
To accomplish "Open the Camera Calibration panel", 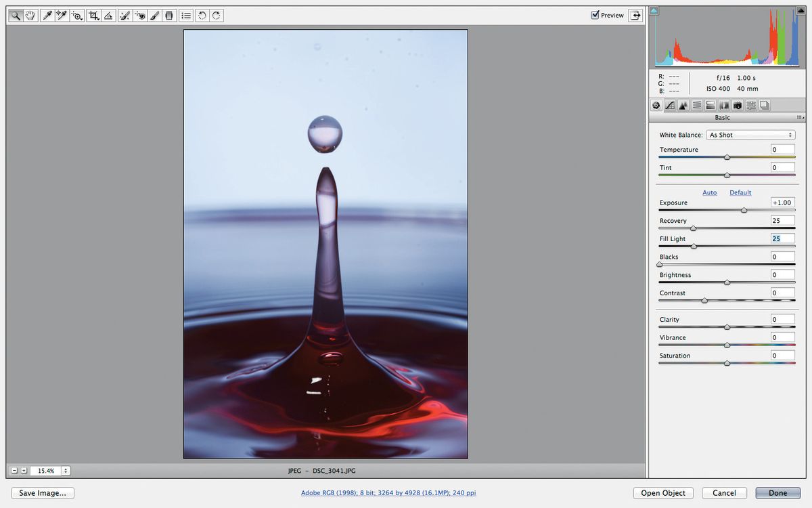I will [x=737, y=105].
